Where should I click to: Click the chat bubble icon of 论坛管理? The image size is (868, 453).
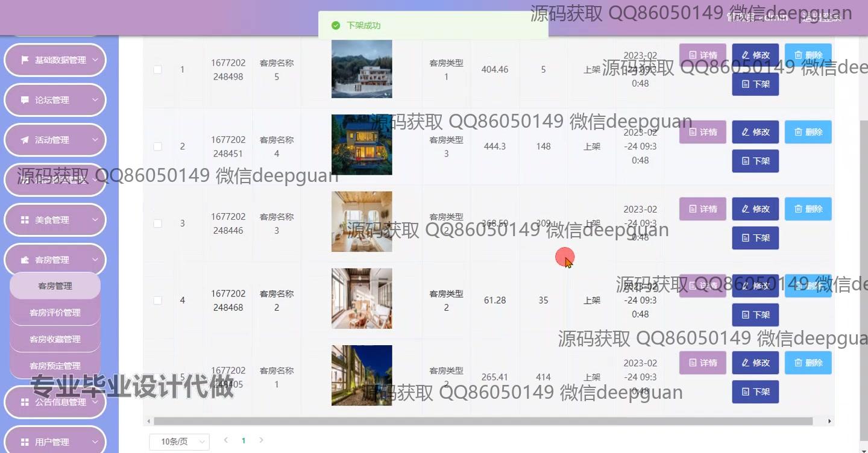(x=25, y=100)
